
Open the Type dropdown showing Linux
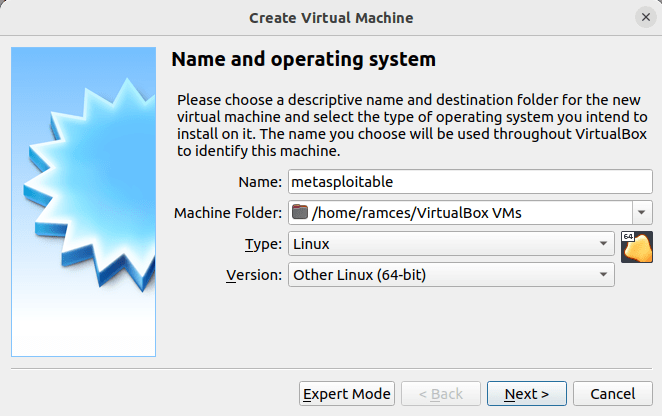point(451,244)
